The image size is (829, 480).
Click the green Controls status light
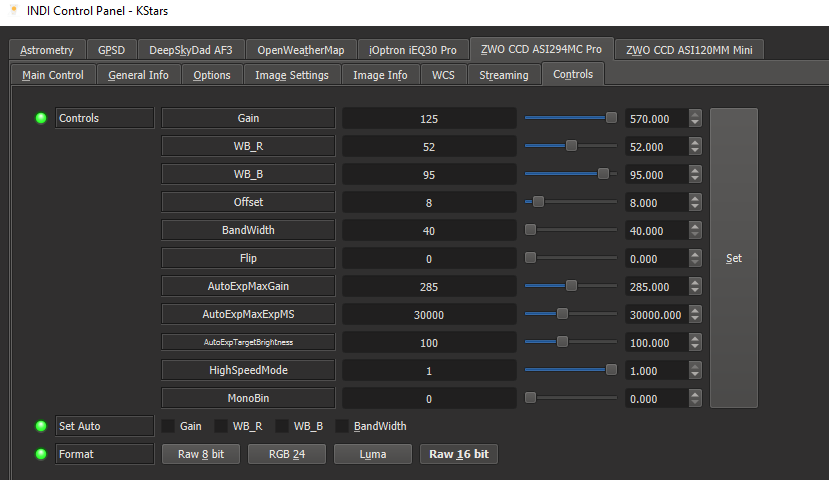coord(41,118)
